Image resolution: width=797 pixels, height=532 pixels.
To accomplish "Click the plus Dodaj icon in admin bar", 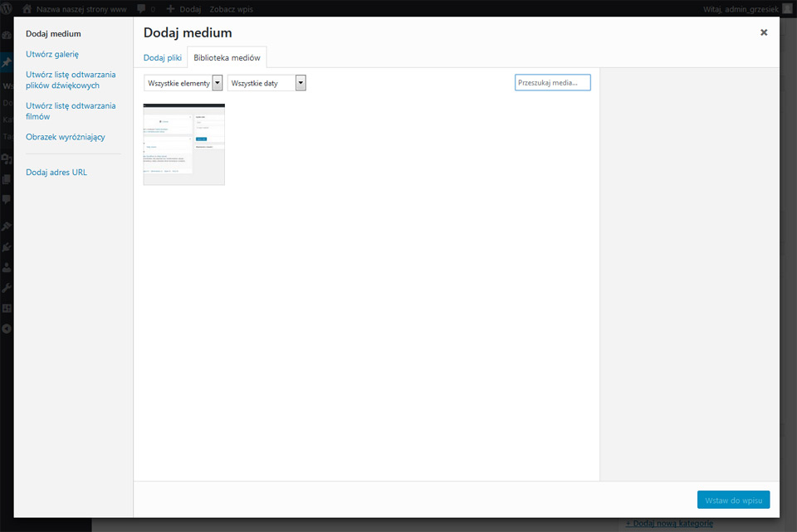I will 170,8.
